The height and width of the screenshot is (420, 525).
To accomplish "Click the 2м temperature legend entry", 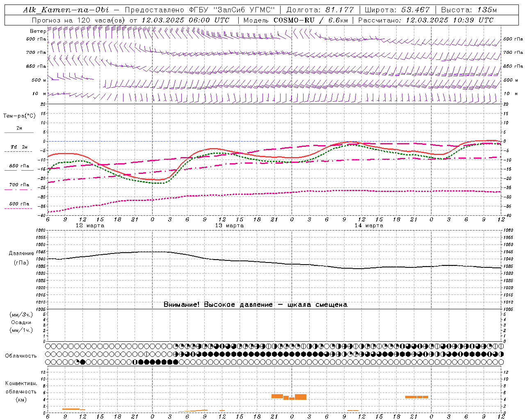I will pos(19,128).
